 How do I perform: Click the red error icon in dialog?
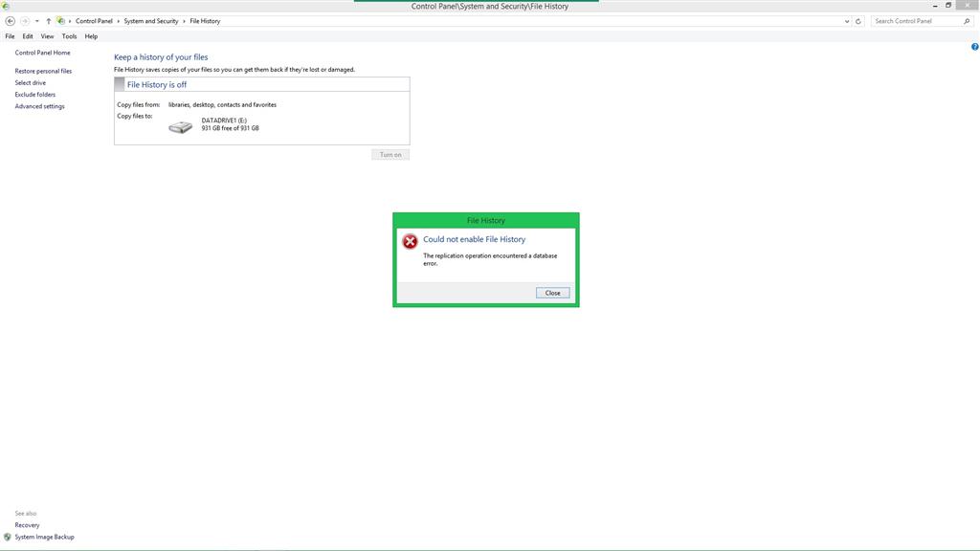410,242
